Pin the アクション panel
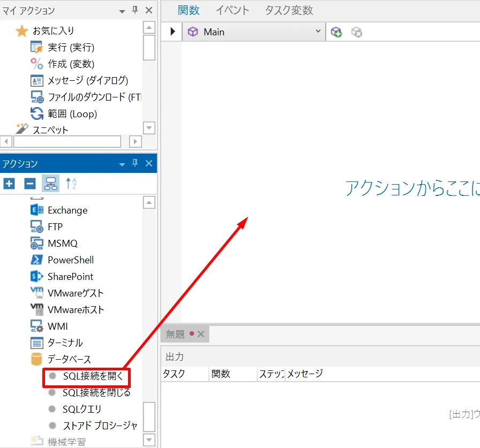The width and height of the screenshot is (480, 448). 135,163
